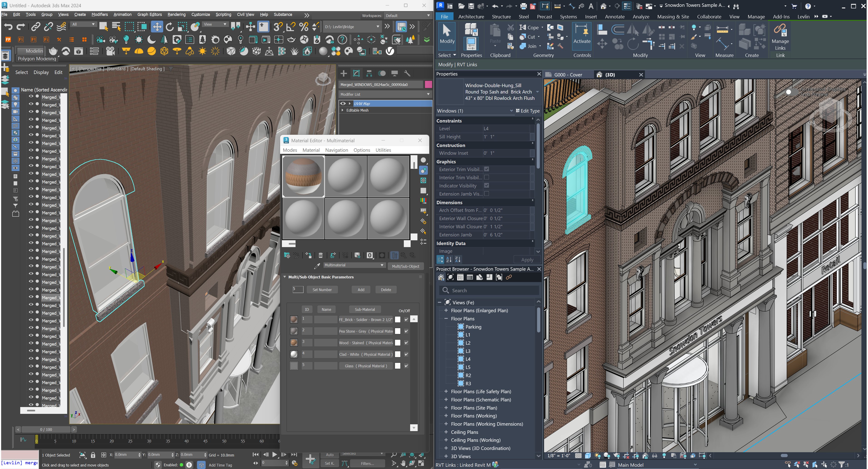This screenshot has height=469, width=868.
Task: Open the Rendering menu in 3ds Max
Action: [176, 15]
